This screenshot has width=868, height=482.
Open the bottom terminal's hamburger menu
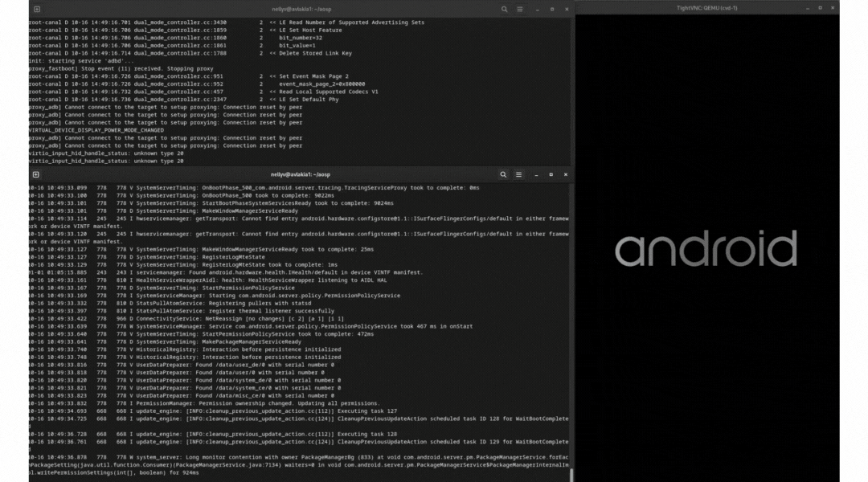519,174
